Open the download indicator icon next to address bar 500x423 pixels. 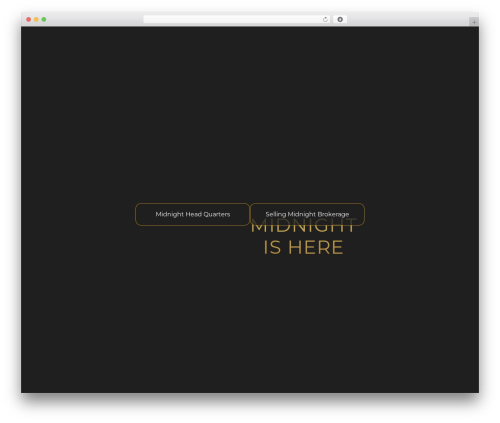[340, 19]
